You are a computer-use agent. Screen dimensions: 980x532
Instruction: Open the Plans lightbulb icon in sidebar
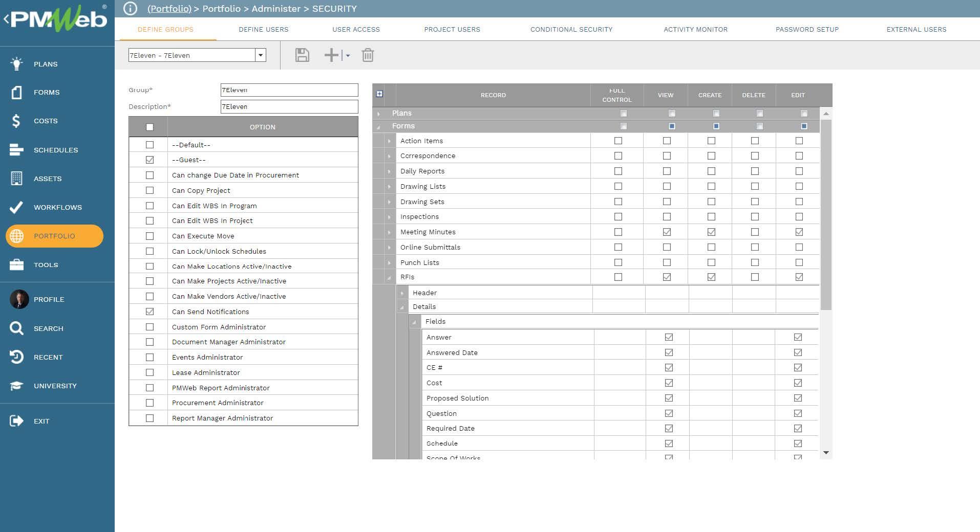coord(16,64)
